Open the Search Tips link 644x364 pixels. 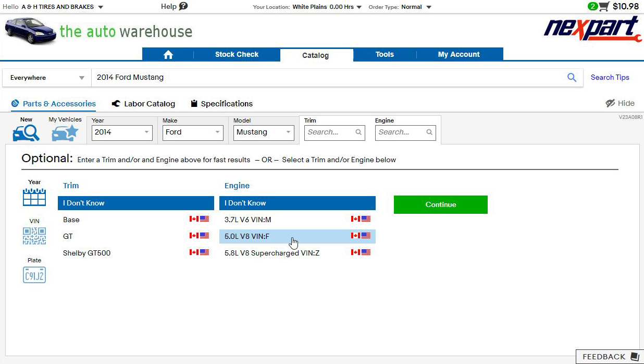(x=610, y=77)
